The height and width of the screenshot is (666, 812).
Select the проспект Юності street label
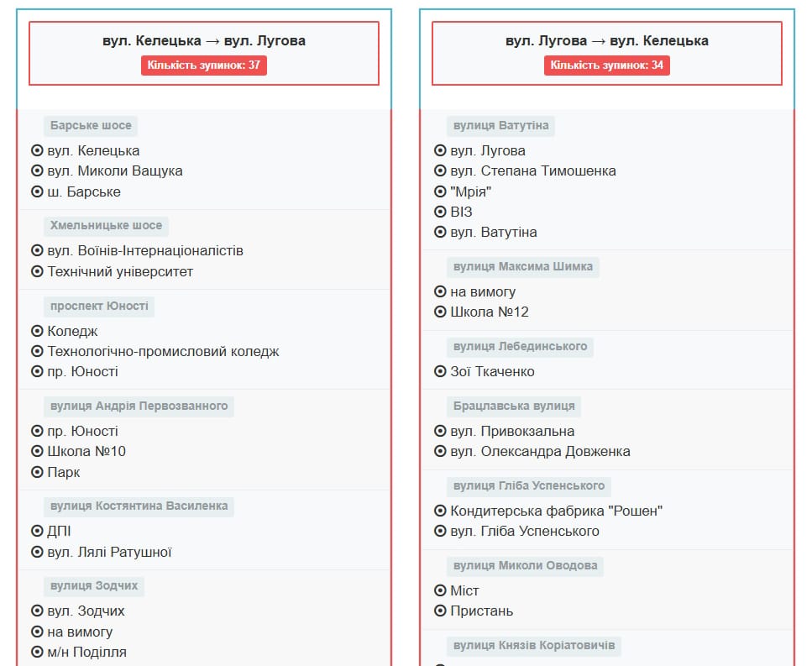99,307
